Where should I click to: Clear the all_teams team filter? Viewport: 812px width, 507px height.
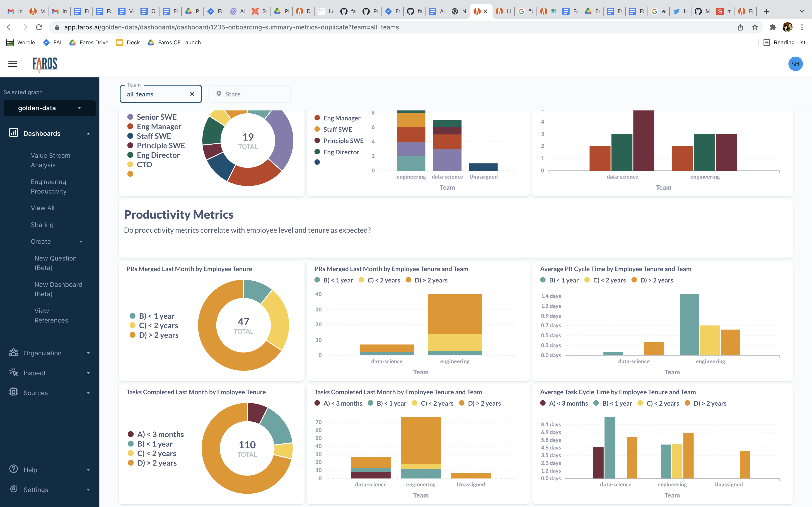tap(192, 94)
